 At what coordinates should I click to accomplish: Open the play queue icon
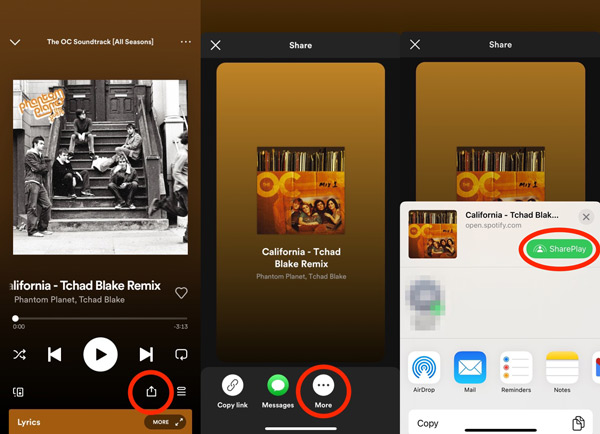click(x=181, y=391)
